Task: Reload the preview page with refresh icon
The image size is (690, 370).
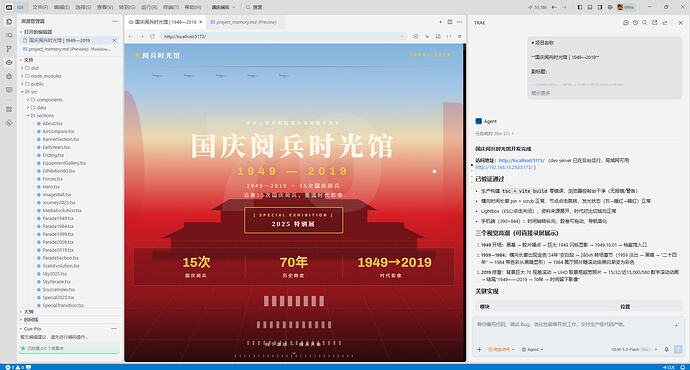Action: coord(152,37)
